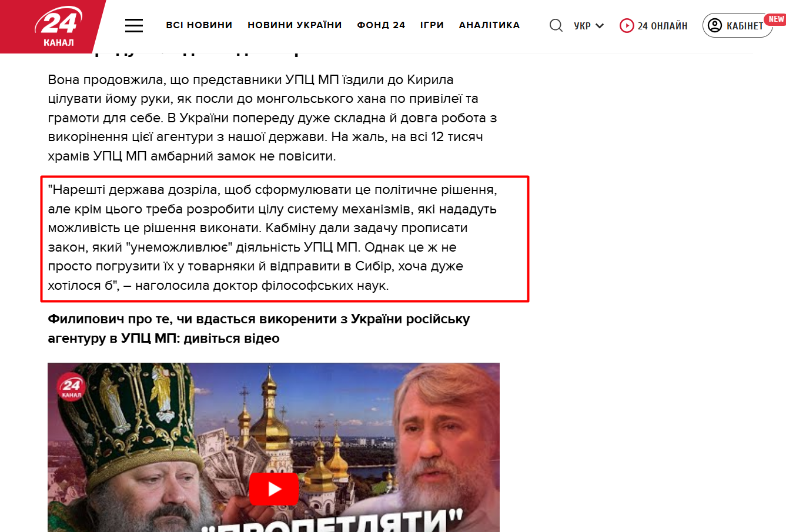Open the Всі новини menu item
This screenshot has height=532, width=786.
coord(199,25)
